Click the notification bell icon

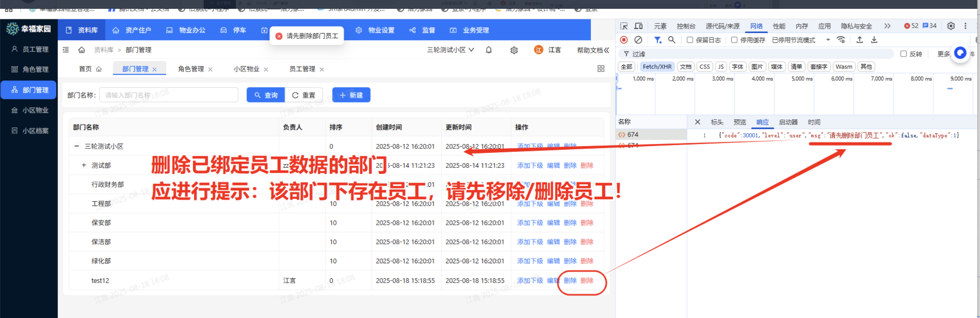[x=489, y=50]
